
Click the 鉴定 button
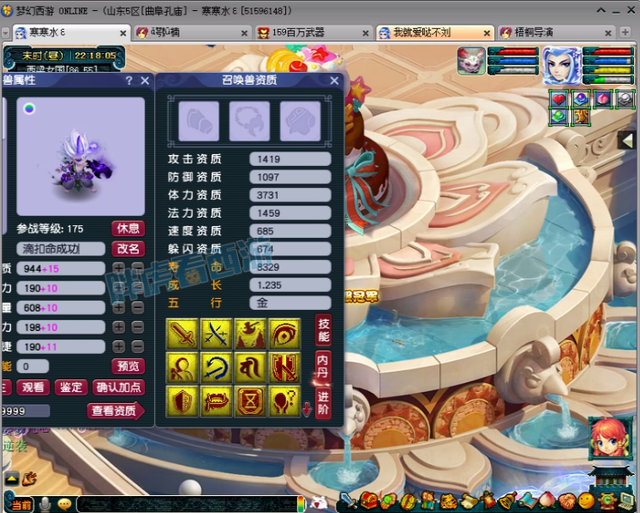[x=71, y=387]
